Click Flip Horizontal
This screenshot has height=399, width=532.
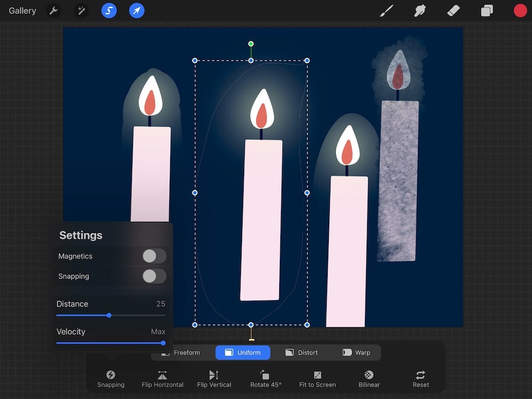[x=162, y=378]
